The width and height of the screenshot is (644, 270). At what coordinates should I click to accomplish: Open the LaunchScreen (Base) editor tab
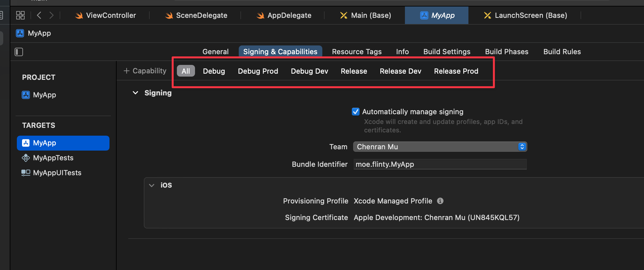pos(525,15)
